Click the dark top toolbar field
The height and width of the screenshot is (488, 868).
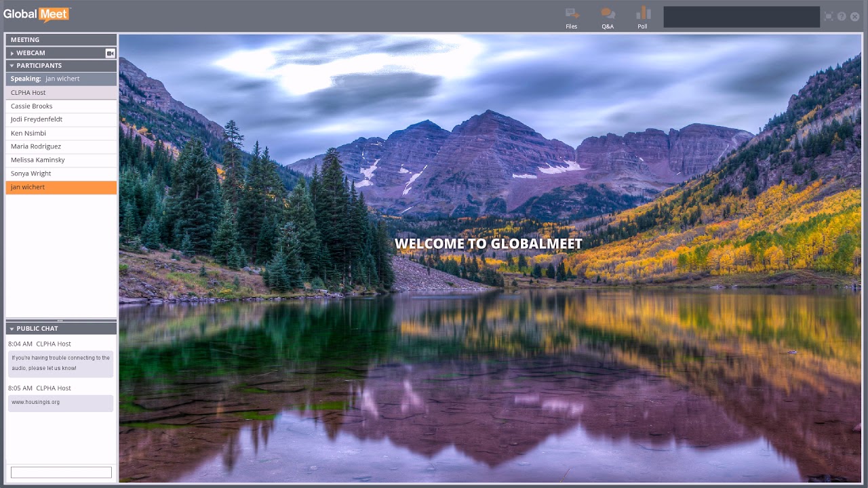pyautogui.click(x=741, y=17)
